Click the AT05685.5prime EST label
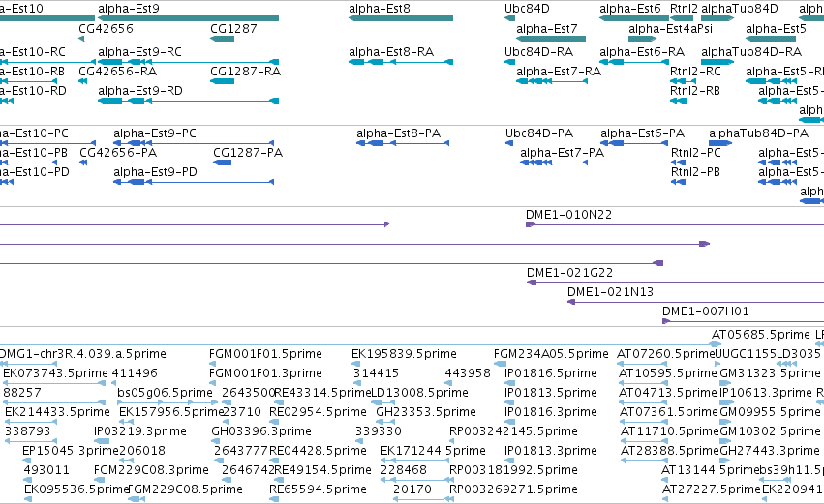Image resolution: width=824 pixels, height=504 pixels. pyautogui.click(x=761, y=335)
